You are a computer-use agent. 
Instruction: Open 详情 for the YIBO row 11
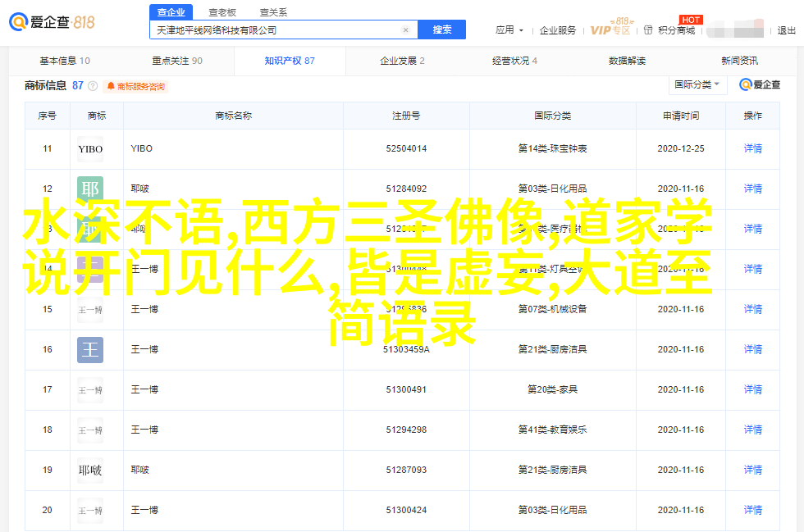(753, 148)
